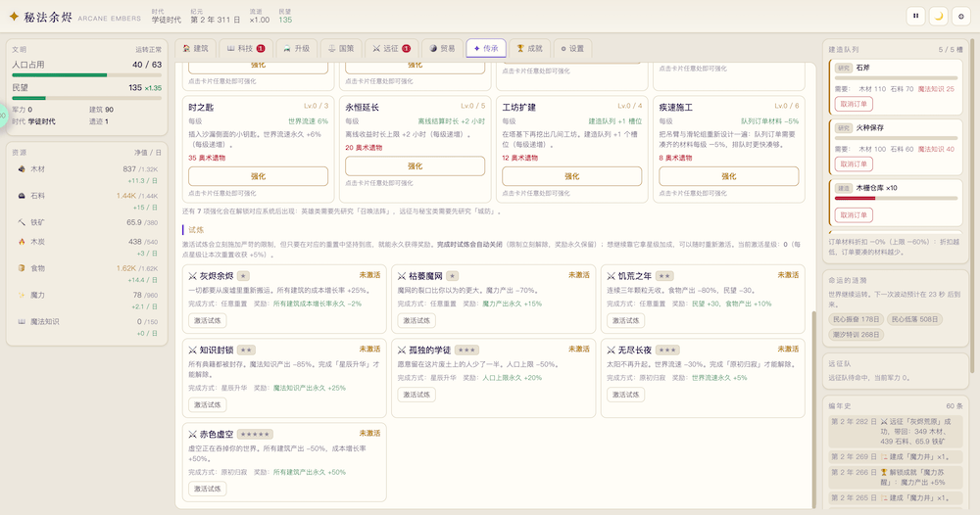Click the 魔法知识 book icon
This screenshot has width=980, height=515.
[22, 322]
